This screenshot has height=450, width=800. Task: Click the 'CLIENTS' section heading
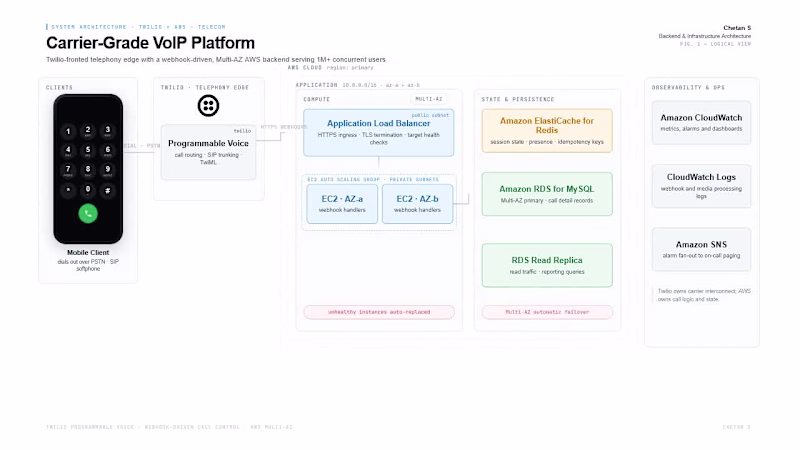59,87
